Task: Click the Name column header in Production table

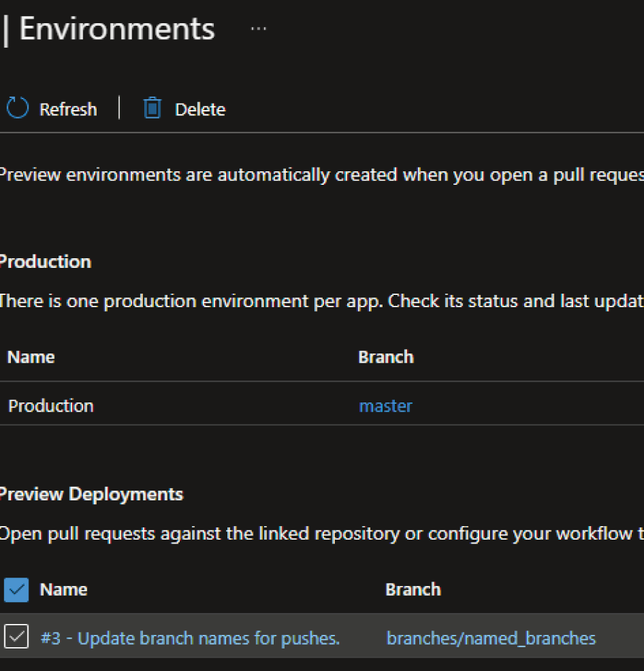Action: coord(31,357)
